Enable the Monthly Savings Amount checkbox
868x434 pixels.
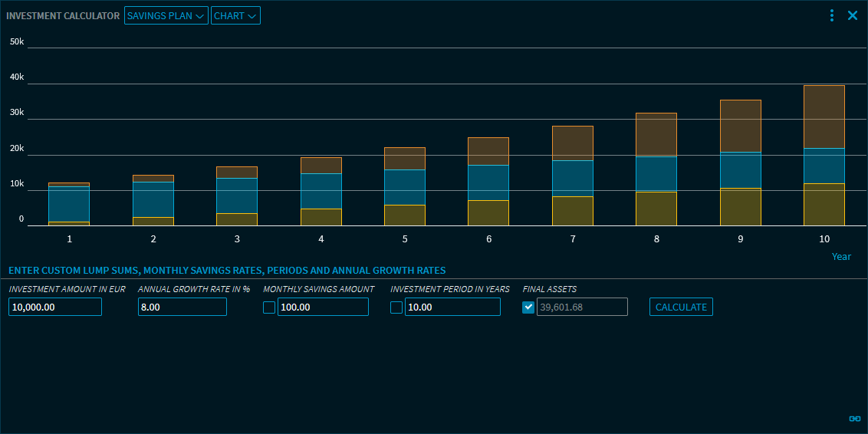(x=269, y=307)
